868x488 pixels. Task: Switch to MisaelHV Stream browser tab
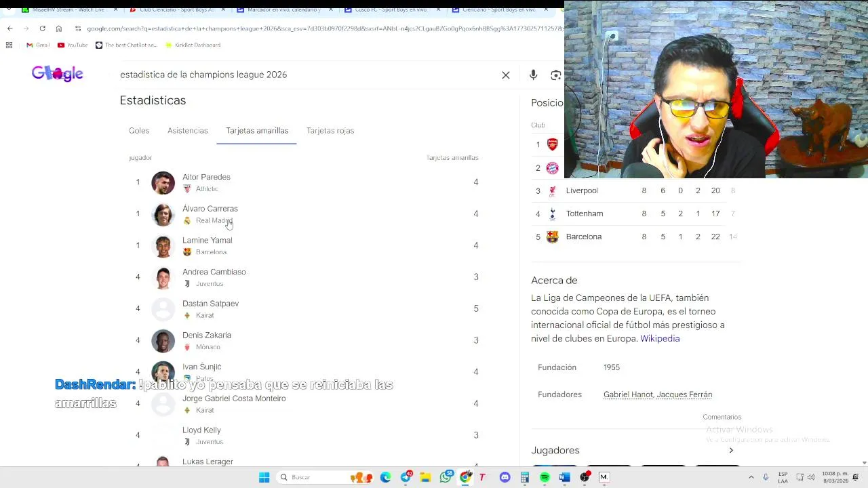68,10
